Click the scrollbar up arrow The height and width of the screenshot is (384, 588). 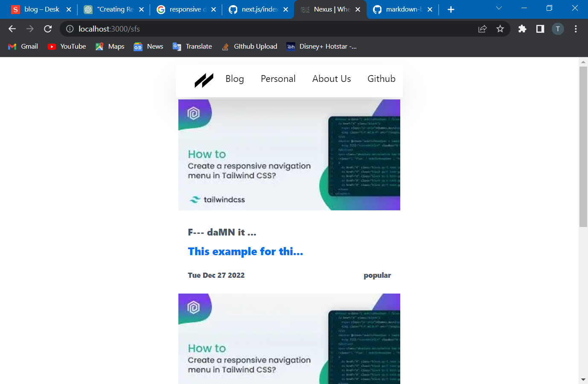click(583, 62)
